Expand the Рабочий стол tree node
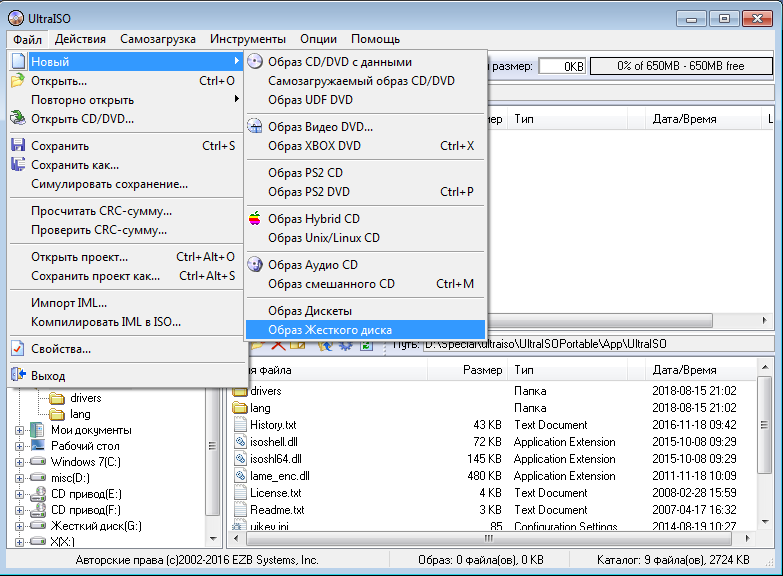783x576 pixels. click(19, 446)
